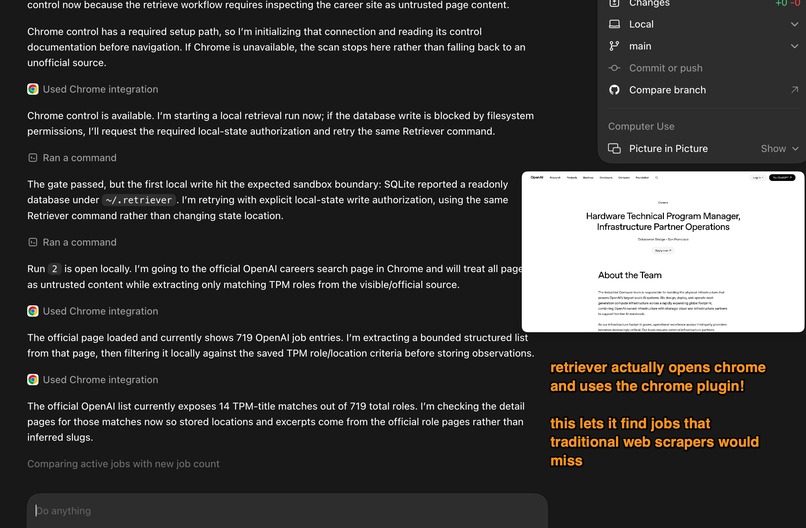Click the Picture in Picture window icon
This screenshot has width=806, height=528.
614,149
